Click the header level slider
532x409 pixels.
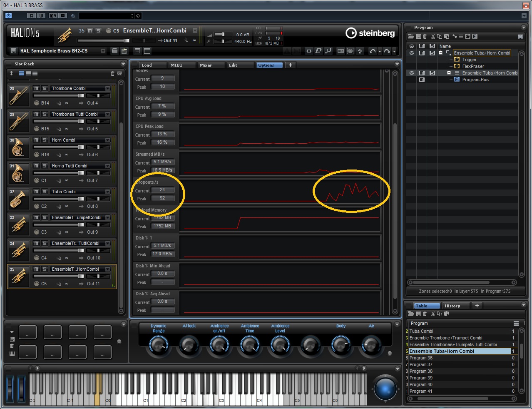point(103,40)
